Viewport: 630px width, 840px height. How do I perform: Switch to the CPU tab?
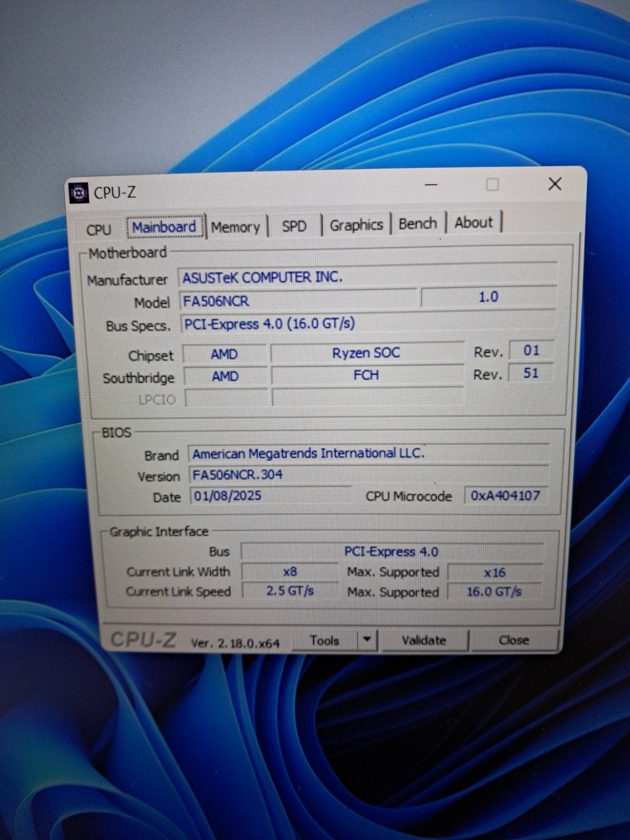(x=99, y=229)
